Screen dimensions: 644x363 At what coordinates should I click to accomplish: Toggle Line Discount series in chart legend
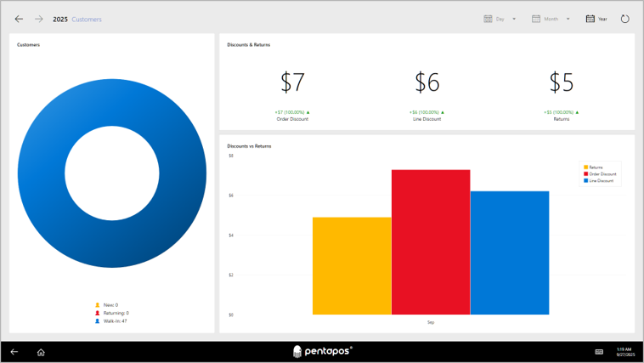[598, 180]
